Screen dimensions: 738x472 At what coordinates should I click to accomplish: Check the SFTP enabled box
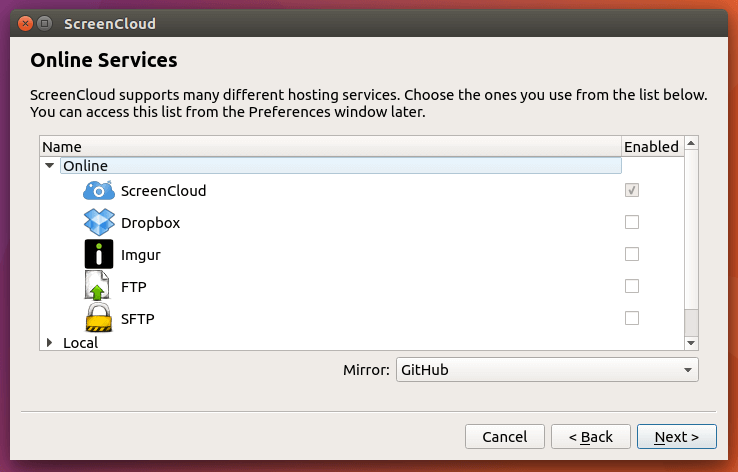(x=631, y=318)
